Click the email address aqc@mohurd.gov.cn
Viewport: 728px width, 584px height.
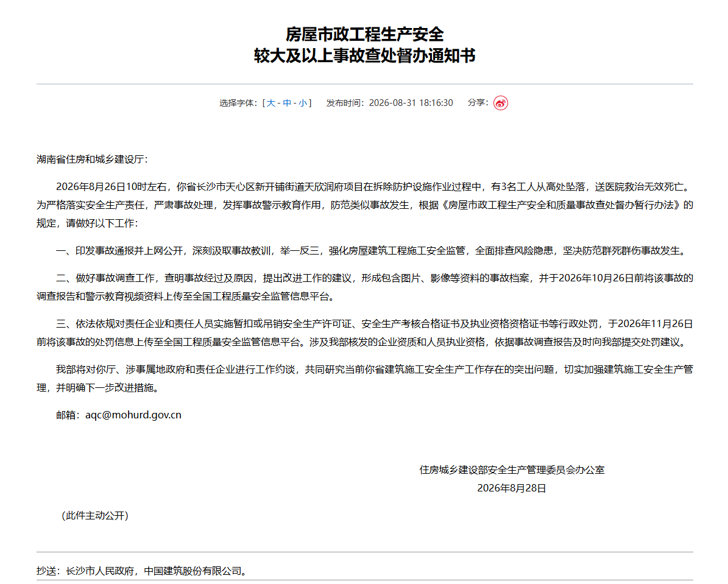[x=133, y=415]
